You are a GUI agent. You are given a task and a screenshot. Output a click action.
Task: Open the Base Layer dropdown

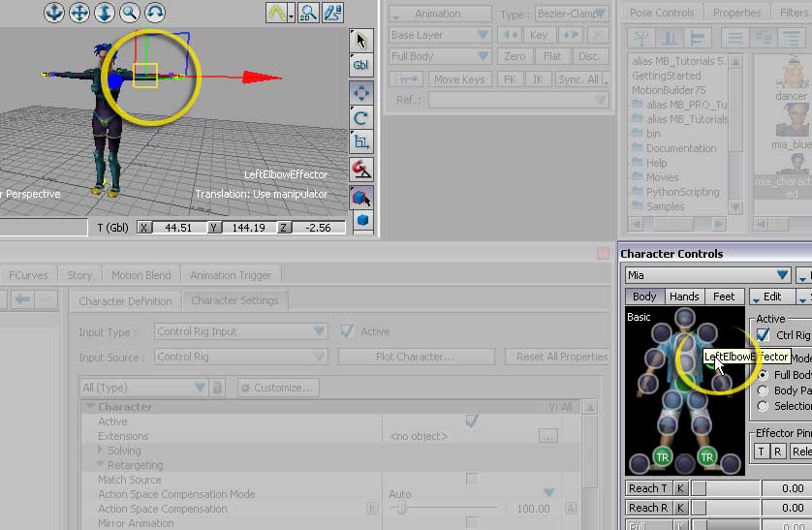click(x=440, y=35)
